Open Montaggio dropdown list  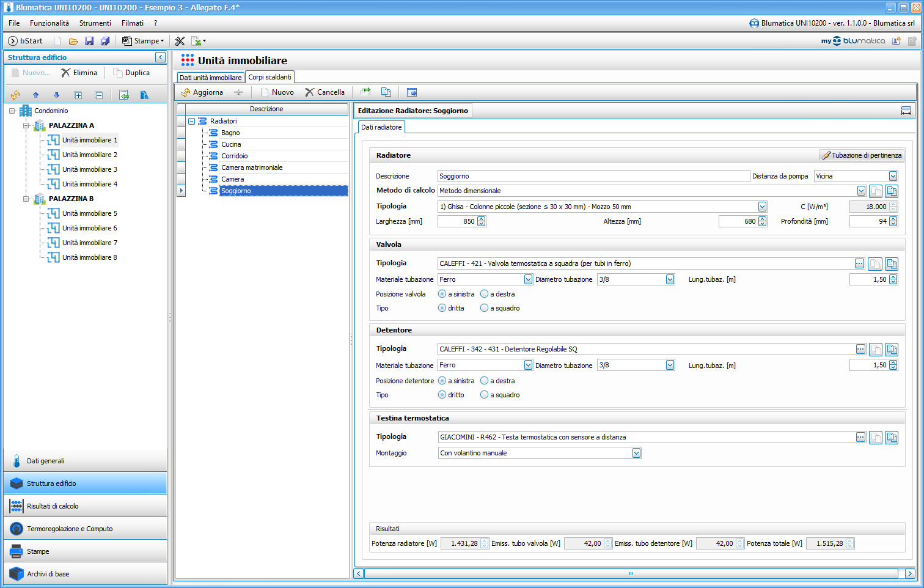[636, 453]
